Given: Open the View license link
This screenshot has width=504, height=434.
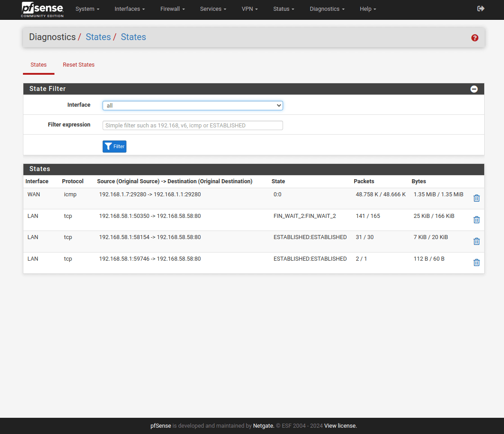Looking at the screenshot, I should click(340, 426).
